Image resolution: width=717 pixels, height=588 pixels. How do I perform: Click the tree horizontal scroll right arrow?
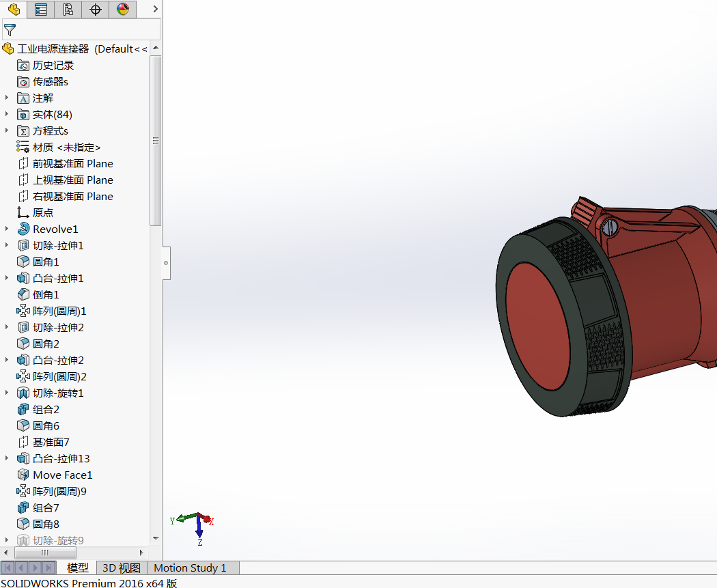(x=141, y=552)
